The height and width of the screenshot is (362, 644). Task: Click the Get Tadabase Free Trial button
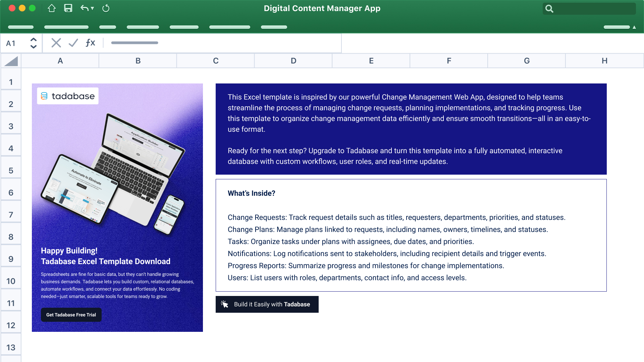click(x=71, y=315)
